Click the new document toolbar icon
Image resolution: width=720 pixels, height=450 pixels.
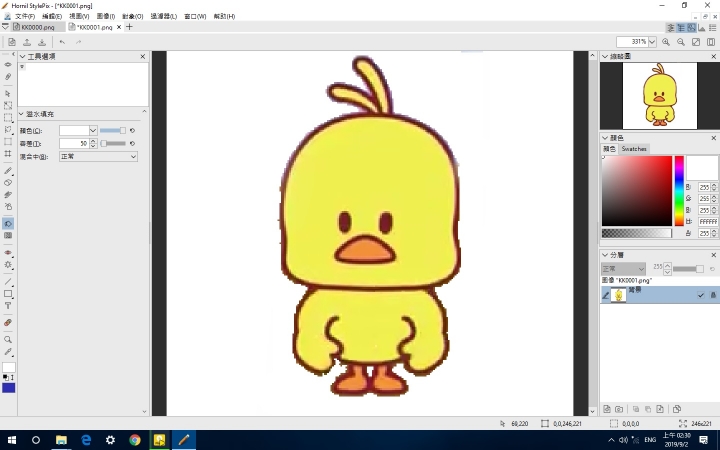pyautogui.click(x=12, y=42)
